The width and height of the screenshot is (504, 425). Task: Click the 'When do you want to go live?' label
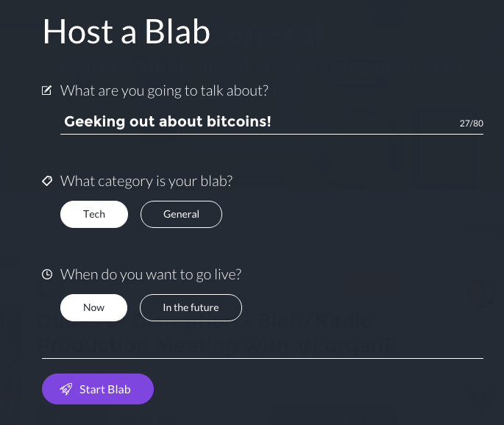(151, 274)
